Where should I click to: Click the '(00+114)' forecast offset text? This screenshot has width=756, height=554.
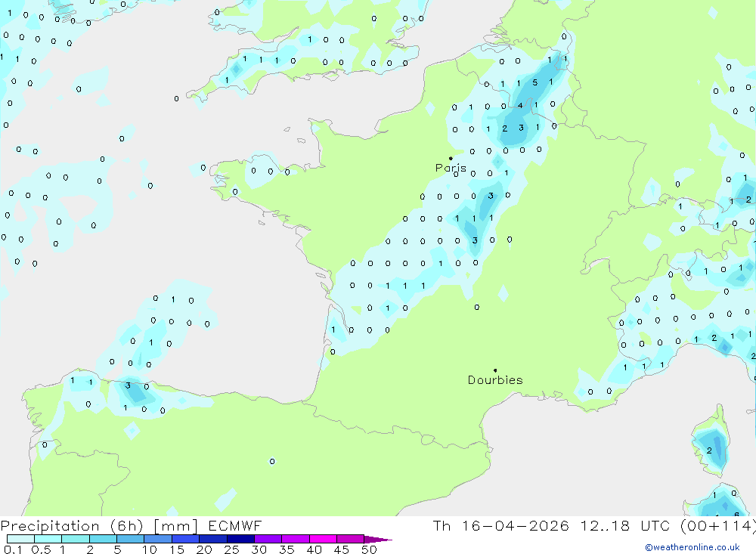pos(718,526)
